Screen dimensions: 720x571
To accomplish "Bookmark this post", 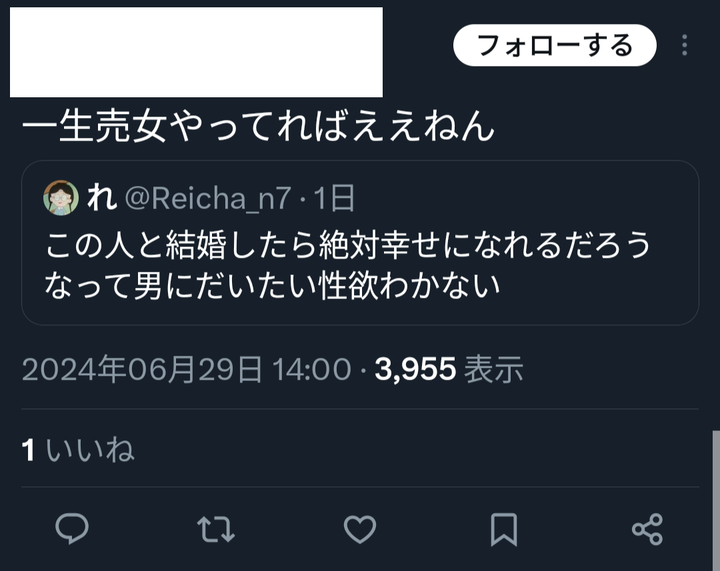I will pyautogui.click(x=504, y=530).
